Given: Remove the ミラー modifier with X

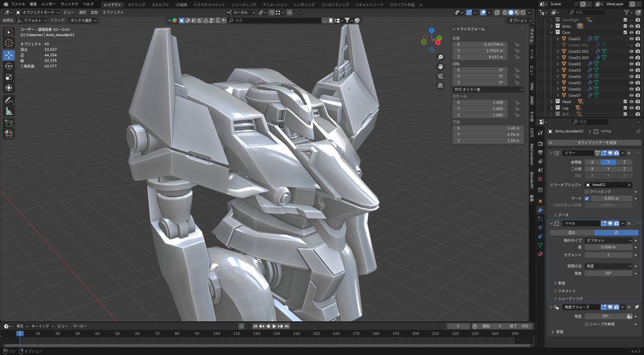Looking at the screenshot, I should 629,153.
